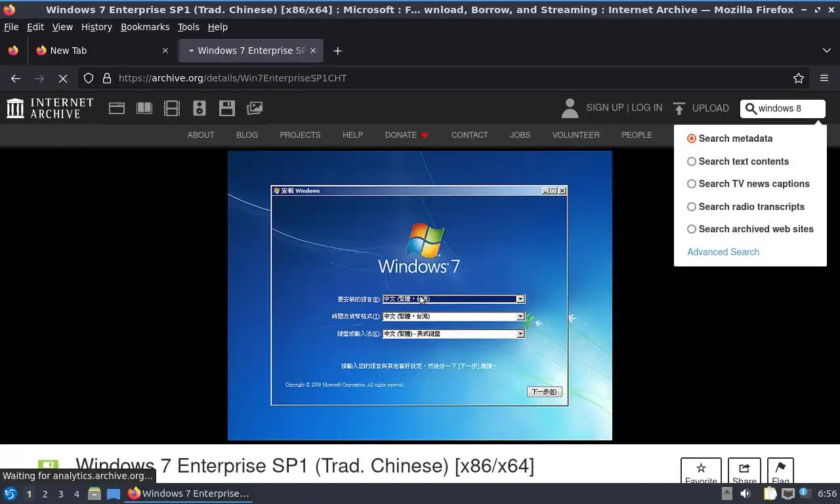This screenshot has height=504, width=840.
Task: Open the Tools menu
Action: coord(188,27)
